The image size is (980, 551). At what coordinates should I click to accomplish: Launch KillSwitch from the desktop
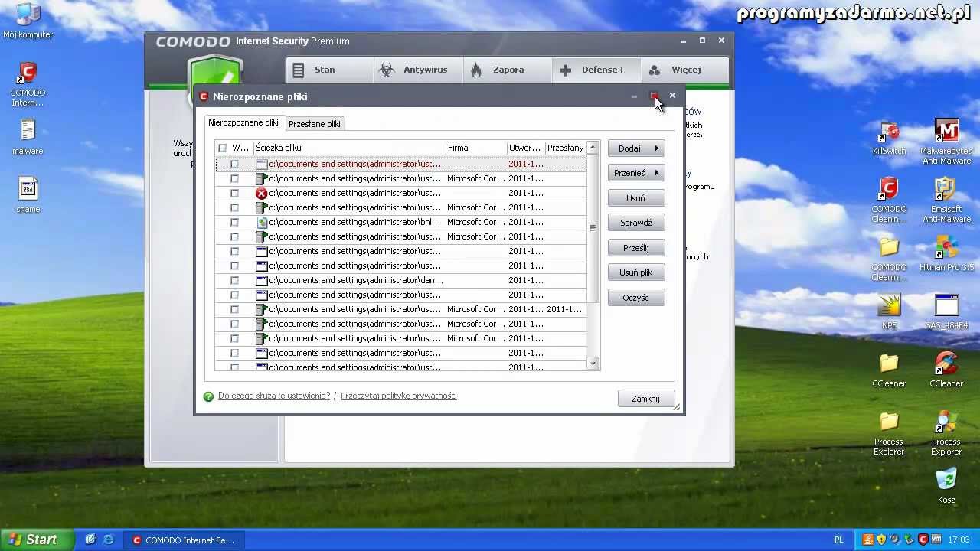[889, 138]
